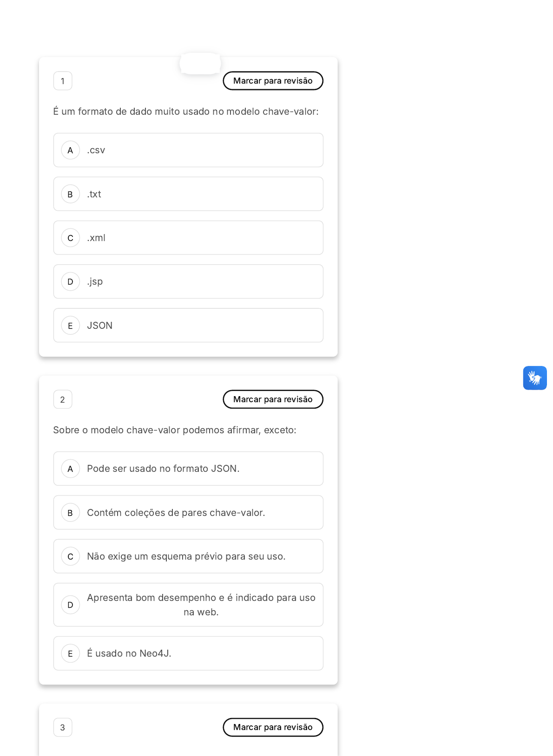The height and width of the screenshot is (756, 553).
Task: Click the question number 1 badge
Action: [63, 81]
